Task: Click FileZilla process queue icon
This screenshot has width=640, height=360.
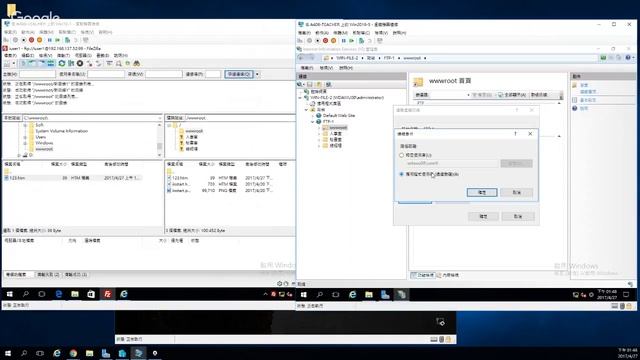Action: [x=71, y=63]
